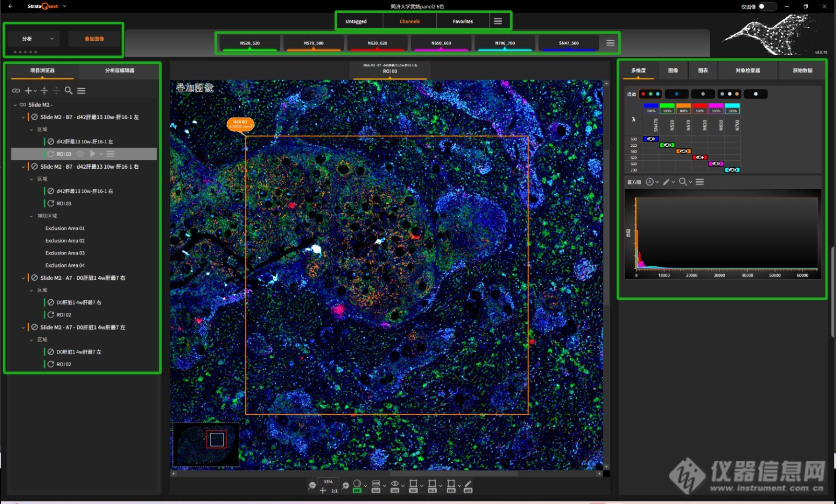Select the N700_700 channel button
This screenshot has width=836, height=504.
(505, 43)
